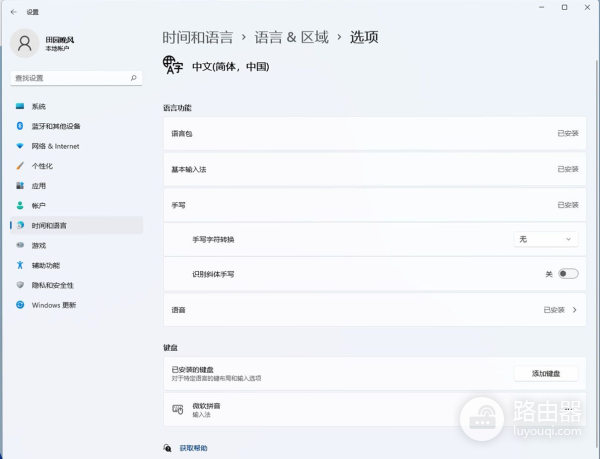Select the 隐私和安全性 shield icon
The width and height of the screenshot is (600, 459).
click(x=20, y=285)
